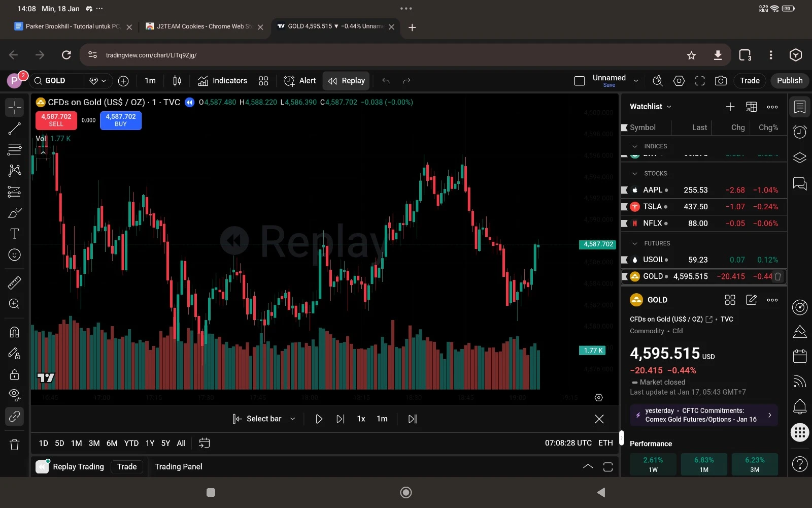
Task: Select the brush drawing tool
Action: (15, 213)
